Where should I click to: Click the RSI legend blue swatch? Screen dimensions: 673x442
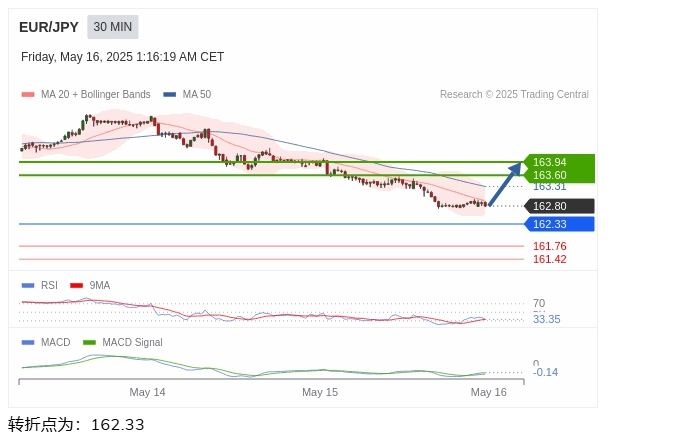(x=28, y=285)
